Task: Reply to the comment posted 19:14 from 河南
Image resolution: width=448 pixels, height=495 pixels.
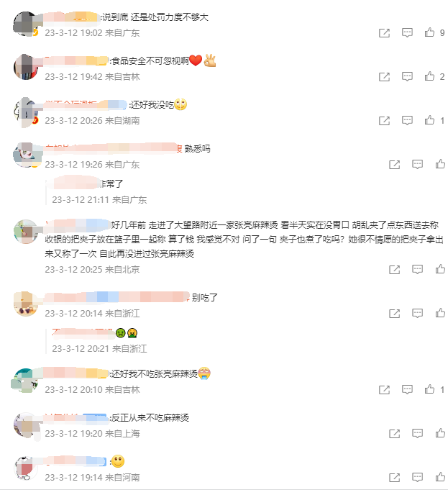Action: pyautogui.click(x=417, y=478)
